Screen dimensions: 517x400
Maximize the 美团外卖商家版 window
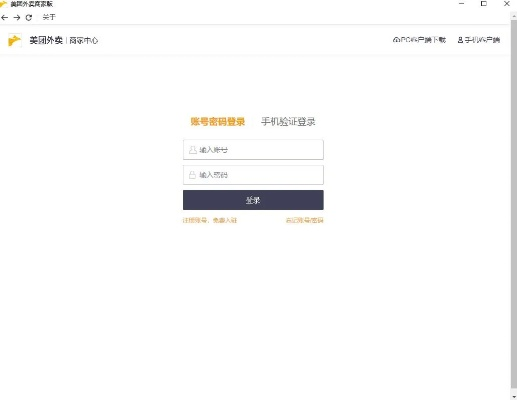pos(484,4)
